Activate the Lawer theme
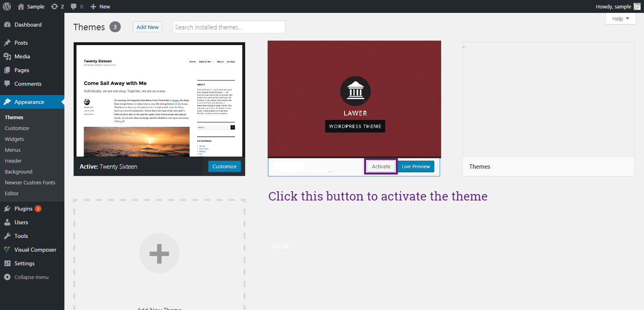 pos(381,166)
